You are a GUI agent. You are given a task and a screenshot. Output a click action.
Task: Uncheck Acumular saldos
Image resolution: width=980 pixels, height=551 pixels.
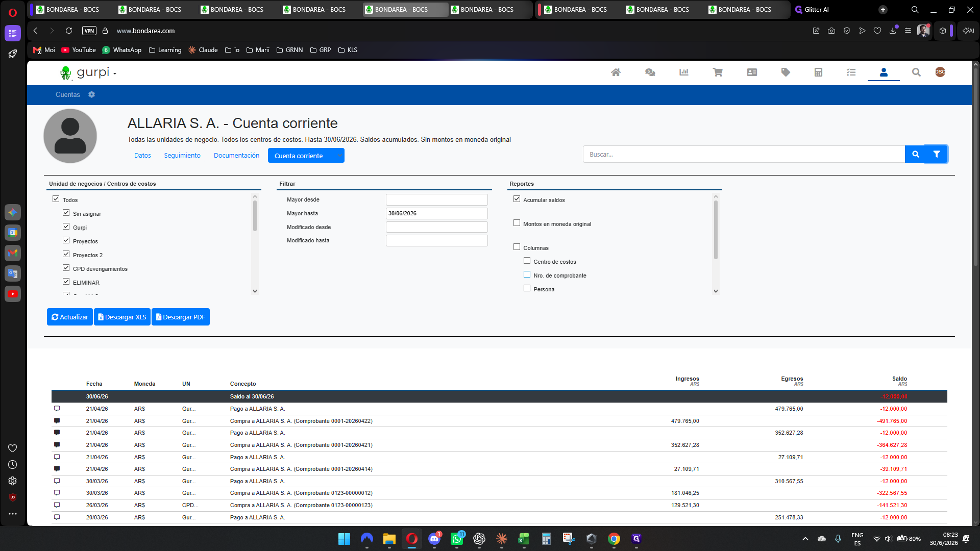[517, 199]
